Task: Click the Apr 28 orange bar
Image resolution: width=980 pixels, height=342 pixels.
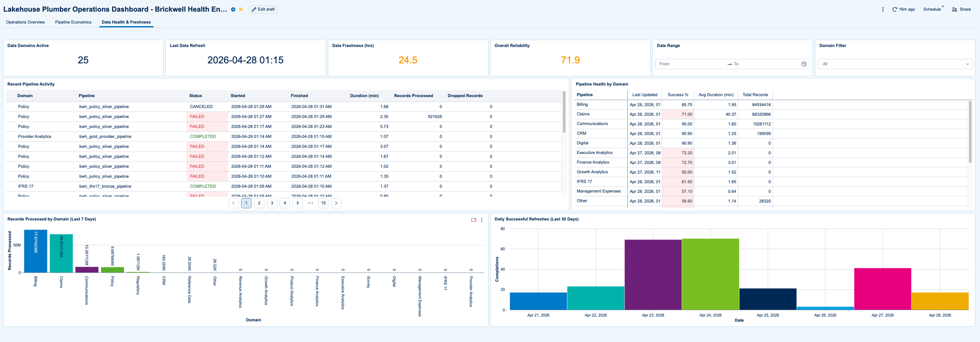Action: click(x=940, y=301)
